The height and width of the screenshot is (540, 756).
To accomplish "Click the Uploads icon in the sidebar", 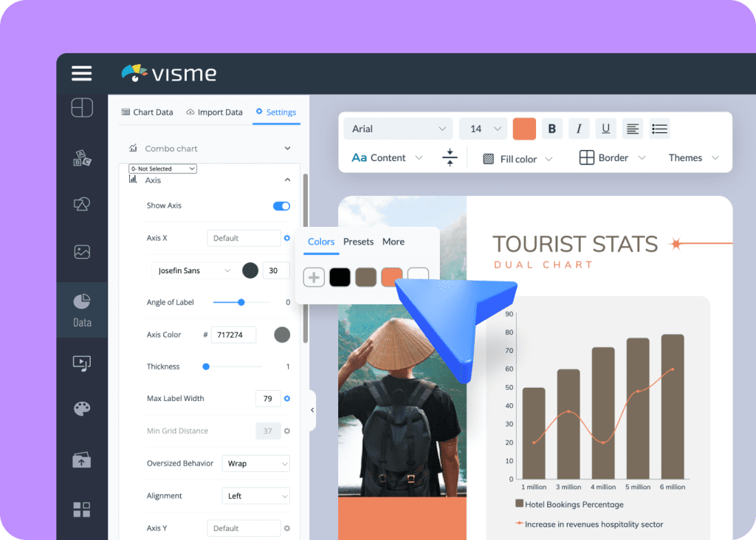I will point(82,459).
